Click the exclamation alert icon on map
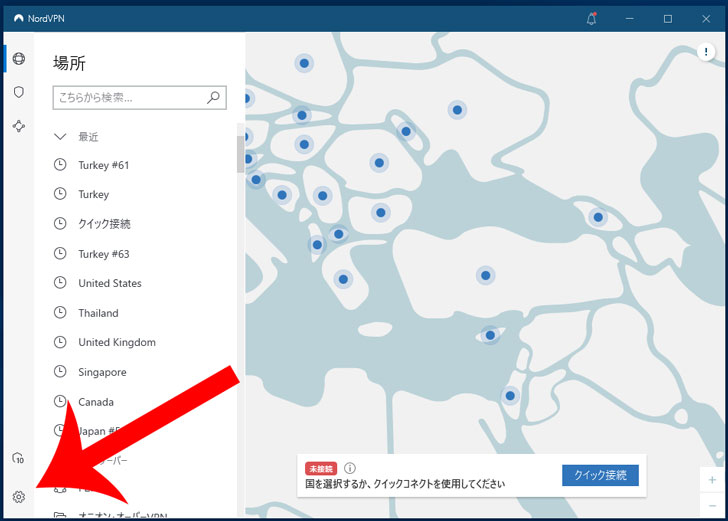This screenshot has height=521, width=728. (705, 52)
